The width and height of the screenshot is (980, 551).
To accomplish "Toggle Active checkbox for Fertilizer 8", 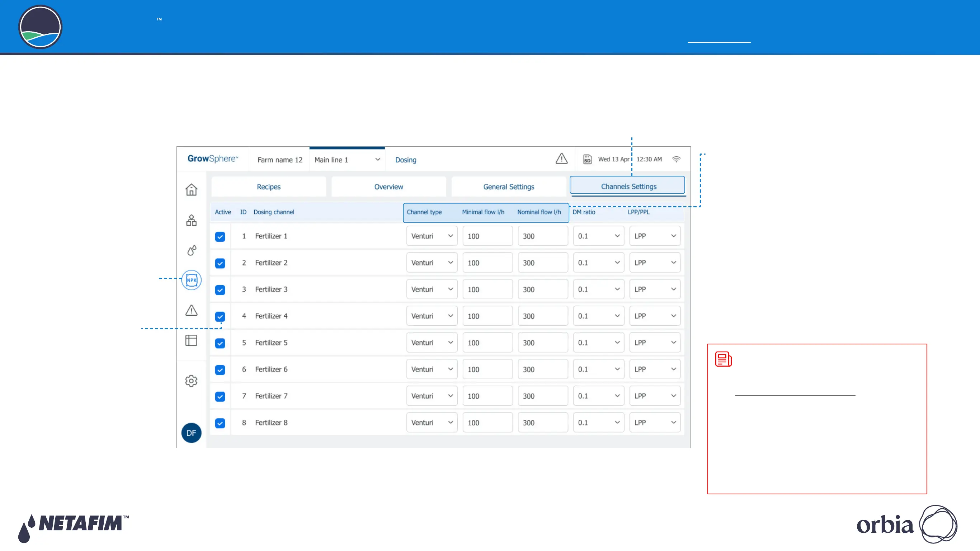I will tap(220, 423).
